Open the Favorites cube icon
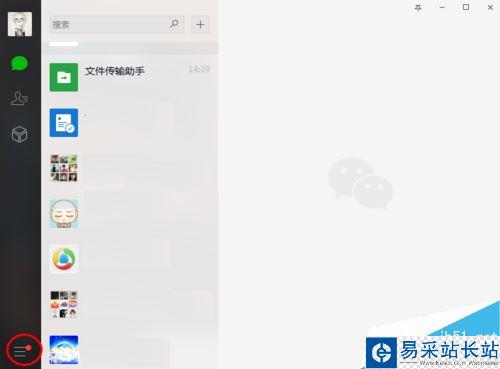Image resolution: width=500 pixels, height=369 pixels. pyautogui.click(x=19, y=134)
